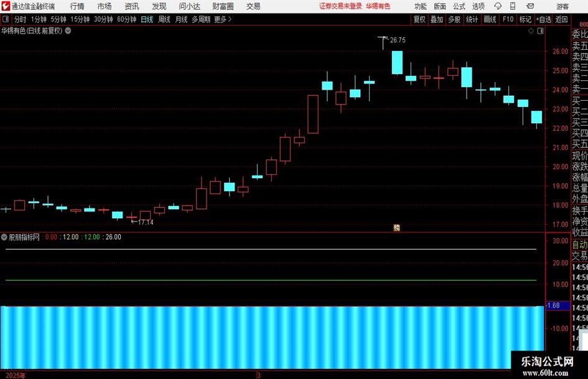Click the 2025年 date axis label

pos(16,375)
